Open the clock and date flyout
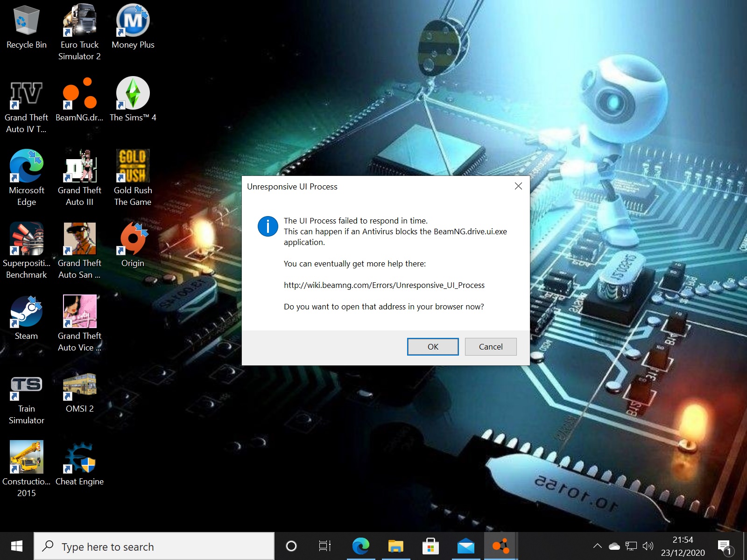This screenshot has height=560, width=747. pos(683,546)
